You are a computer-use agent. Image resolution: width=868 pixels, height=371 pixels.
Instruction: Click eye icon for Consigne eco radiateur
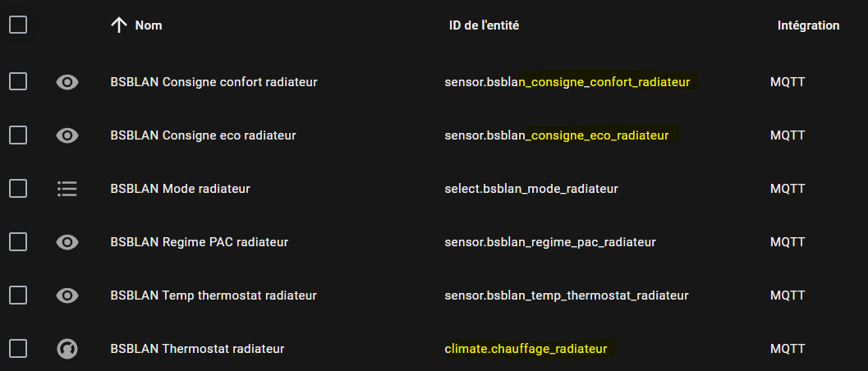pos(67,135)
